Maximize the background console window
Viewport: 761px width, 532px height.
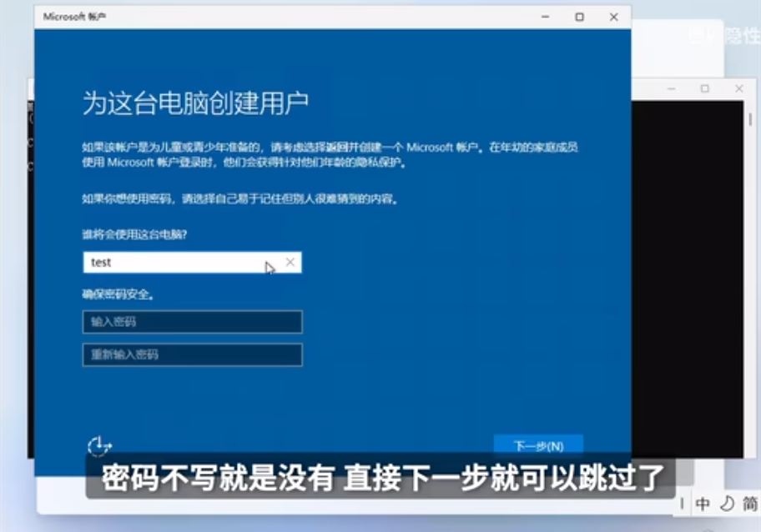point(705,88)
